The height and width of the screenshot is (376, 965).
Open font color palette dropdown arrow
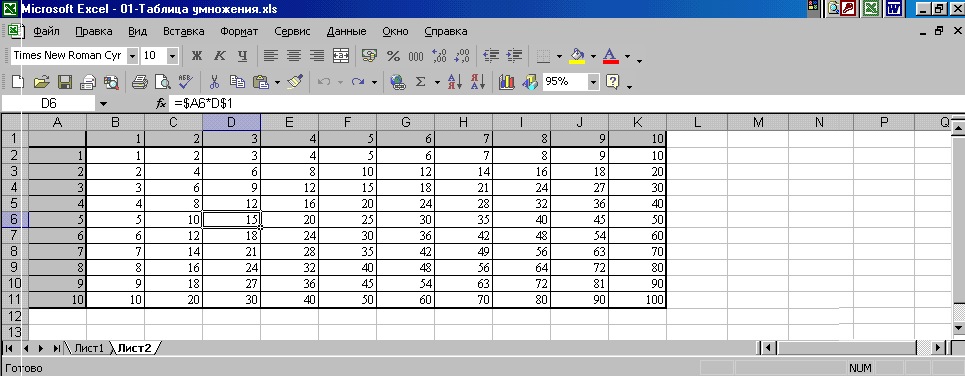(627, 56)
